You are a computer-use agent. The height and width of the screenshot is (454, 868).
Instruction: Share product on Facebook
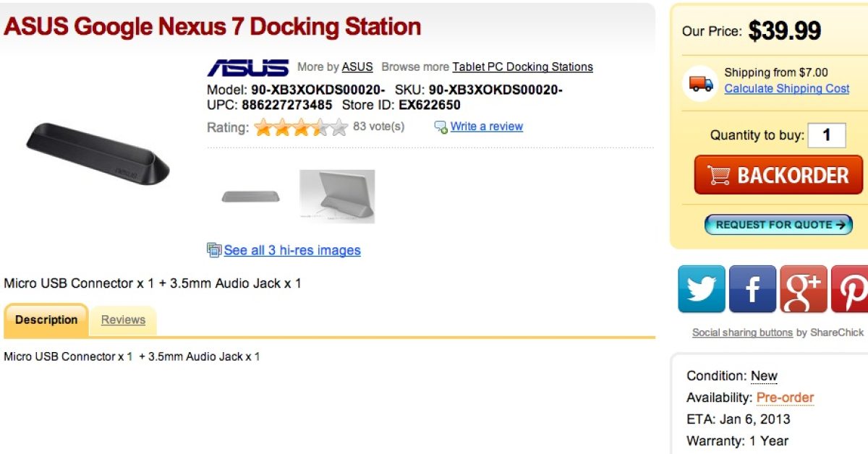[752, 289]
